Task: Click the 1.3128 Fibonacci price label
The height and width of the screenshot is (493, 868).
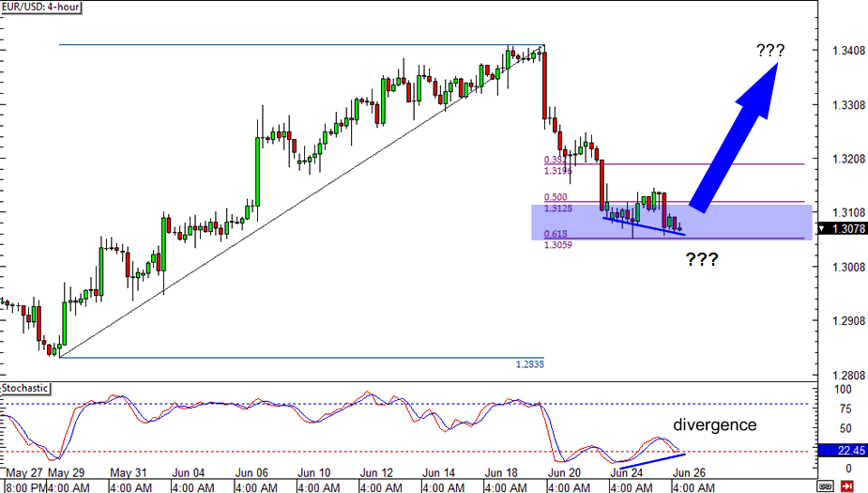Action: [x=558, y=208]
